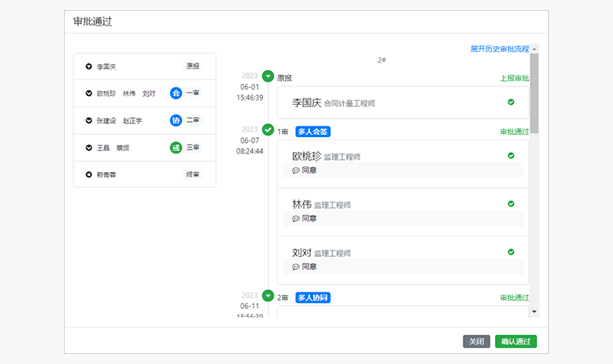Click the comment bubble icon under 林伟
This screenshot has height=364, width=613.
pyautogui.click(x=296, y=219)
